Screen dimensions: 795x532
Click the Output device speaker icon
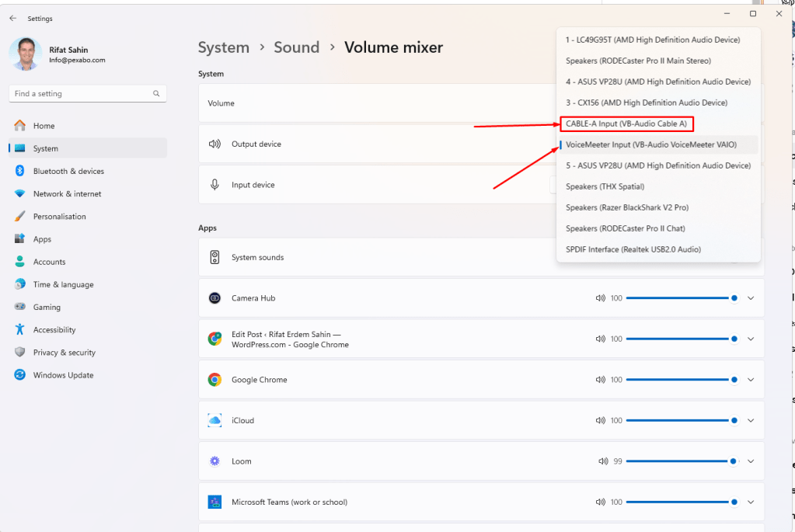pos(214,144)
